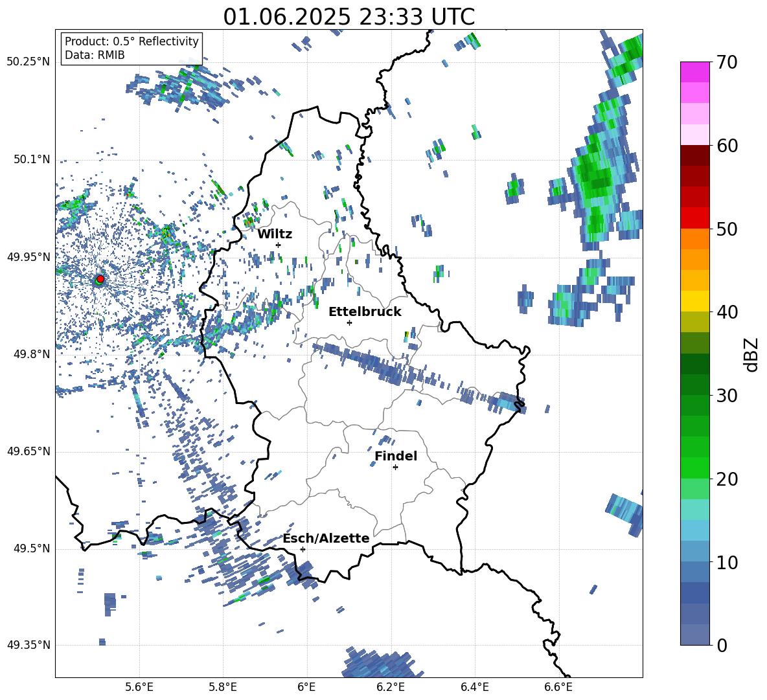Viewport: 767px width, 700px height.
Task: Click the Wiltz city label
Action: tap(275, 234)
